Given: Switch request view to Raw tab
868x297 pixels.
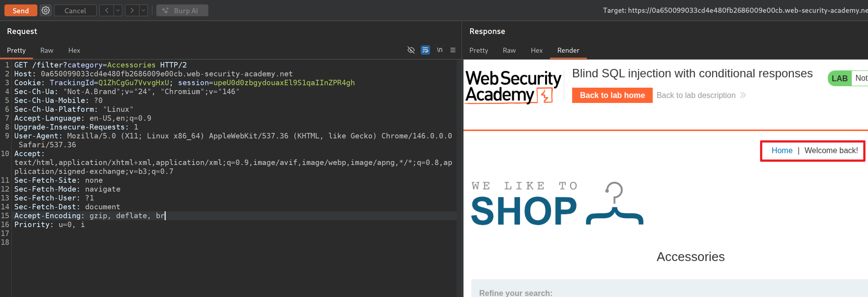Looking at the screenshot, I should 46,50.
